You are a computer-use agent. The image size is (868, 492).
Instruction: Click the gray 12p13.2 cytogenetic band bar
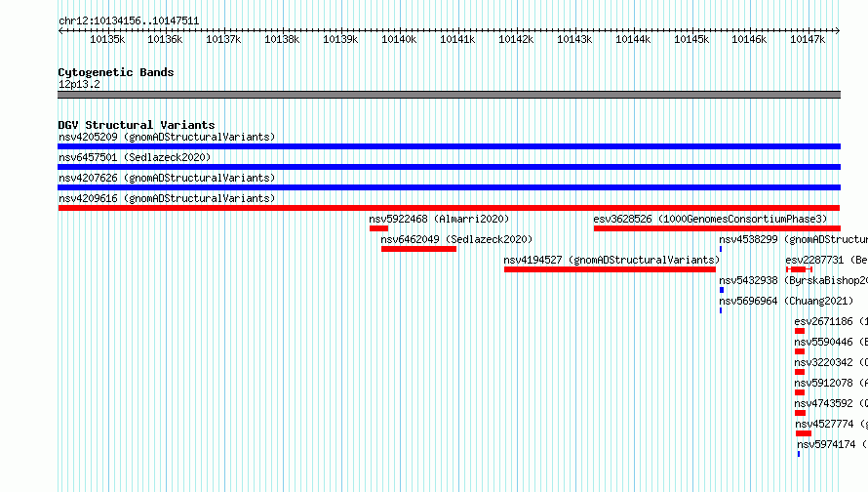(449, 95)
